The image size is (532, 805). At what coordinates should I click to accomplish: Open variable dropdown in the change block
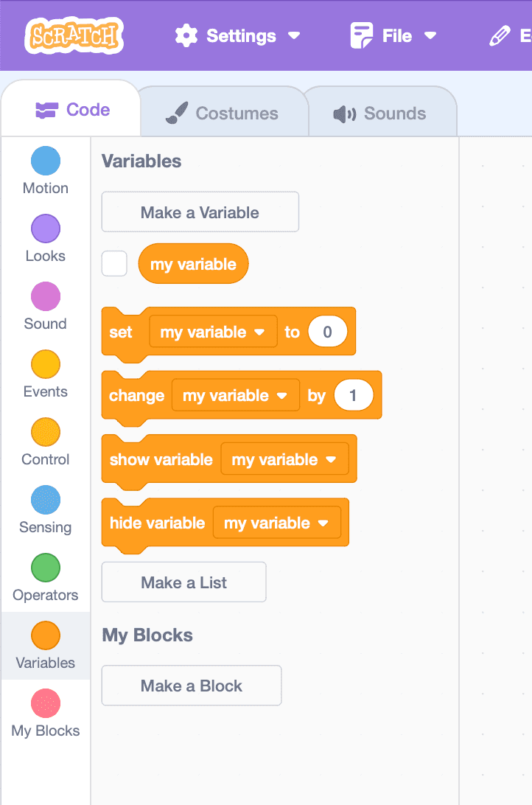(x=236, y=396)
